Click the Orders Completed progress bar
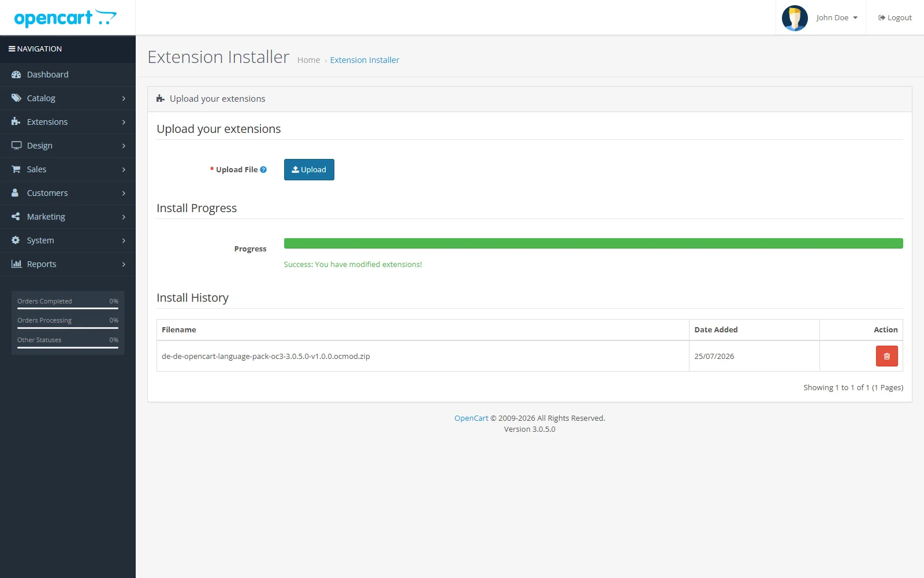Image resolution: width=924 pixels, height=578 pixels. pyautogui.click(x=68, y=309)
